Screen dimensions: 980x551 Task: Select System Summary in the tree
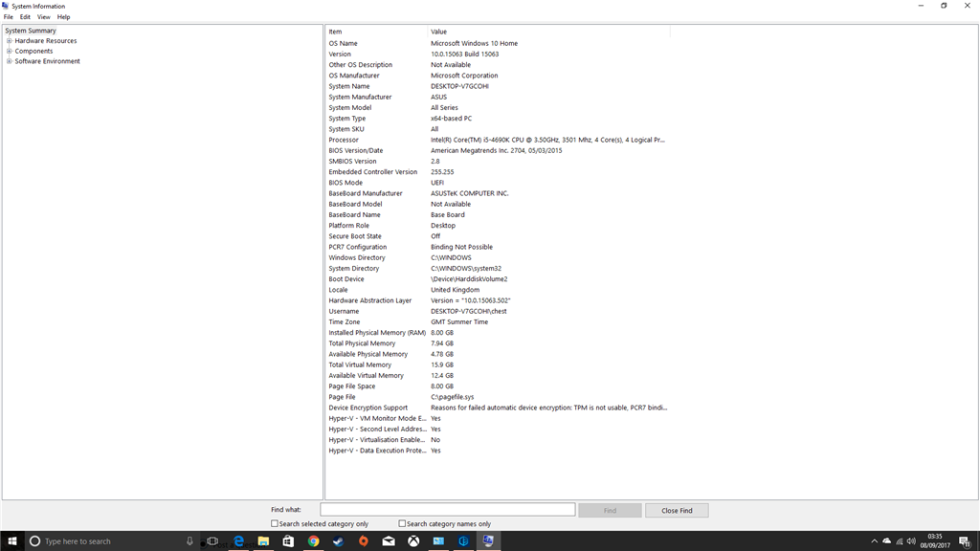click(31, 30)
